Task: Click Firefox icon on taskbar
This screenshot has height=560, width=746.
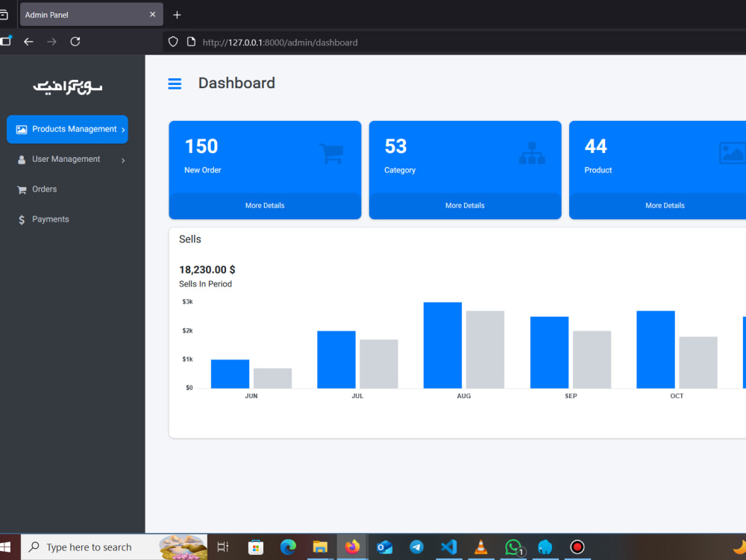Action: click(x=353, y=547)
